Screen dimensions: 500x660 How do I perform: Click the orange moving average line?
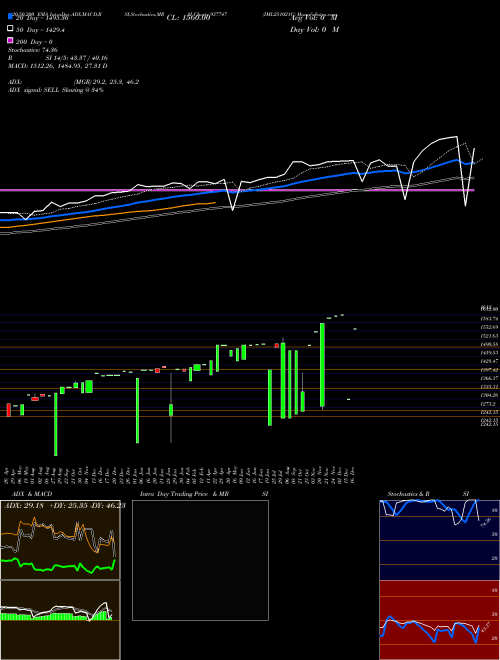(108, 215)
